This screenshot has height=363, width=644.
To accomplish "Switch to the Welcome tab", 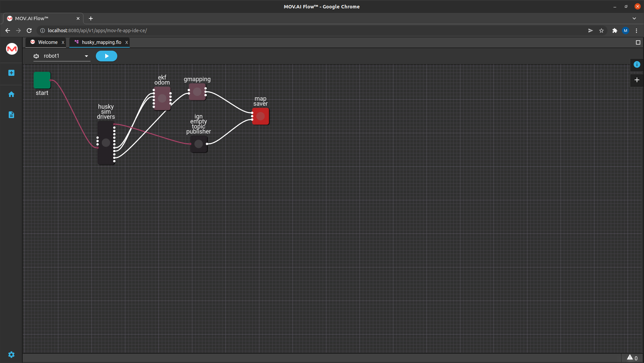I will [47, 42].
